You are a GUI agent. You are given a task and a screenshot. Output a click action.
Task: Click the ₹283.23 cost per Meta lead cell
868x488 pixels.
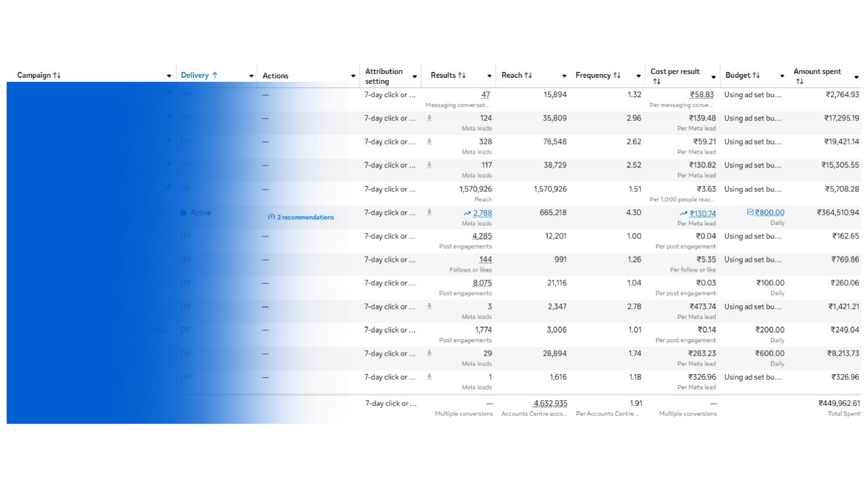pyautogui.click(x=702, y=353)
